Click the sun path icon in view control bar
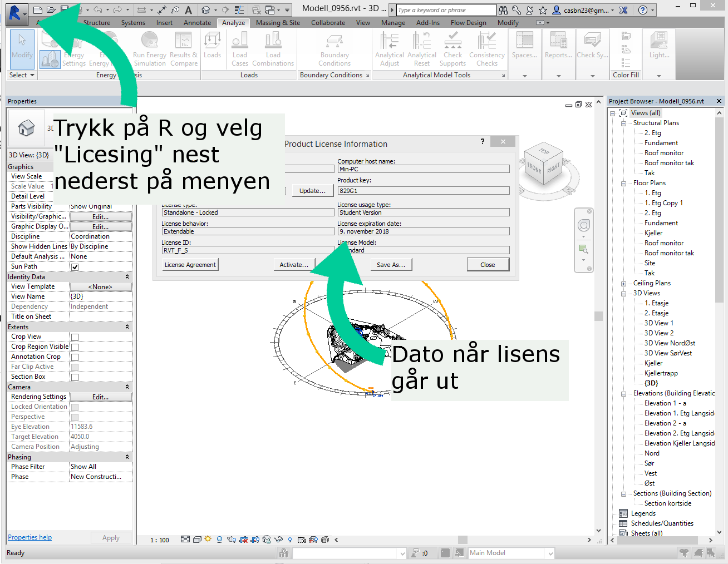This screenshot has width=728, height=564. pyautogui.click(x=208, y=540)
